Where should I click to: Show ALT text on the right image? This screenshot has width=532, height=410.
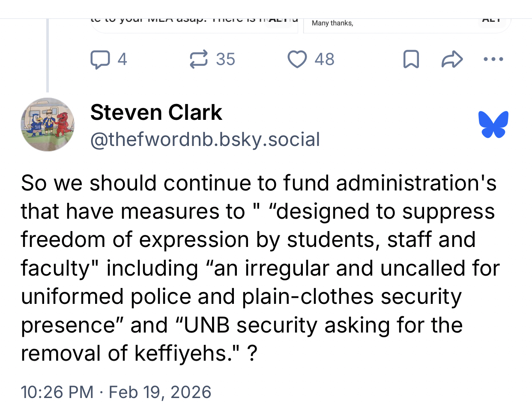tap(491, 21)
